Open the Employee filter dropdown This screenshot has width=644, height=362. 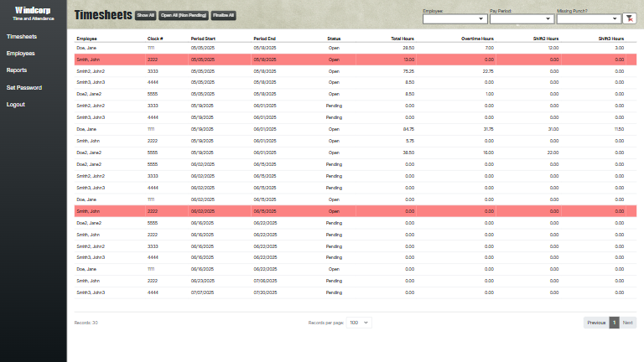pyautogui.click(x=454, y=18)
